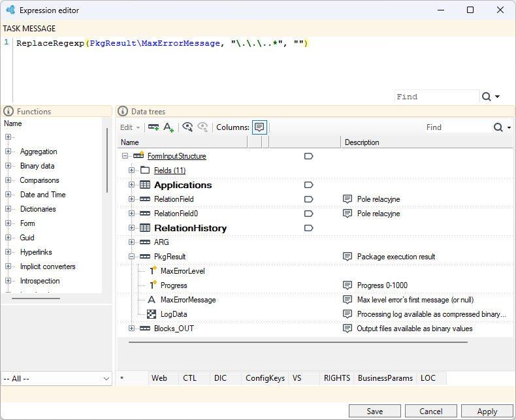
Task: Click the show usages eye-search icon
Action: pos(187,127)
